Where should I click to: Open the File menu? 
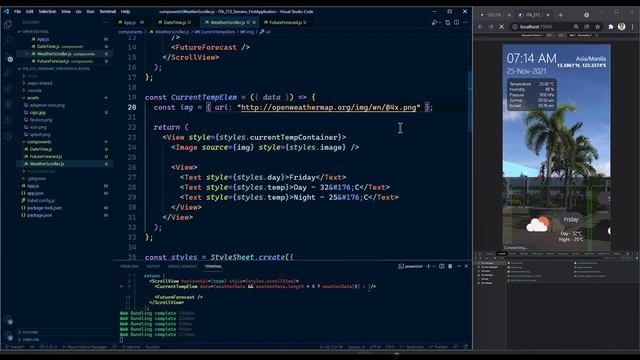(x=18, y=11)
